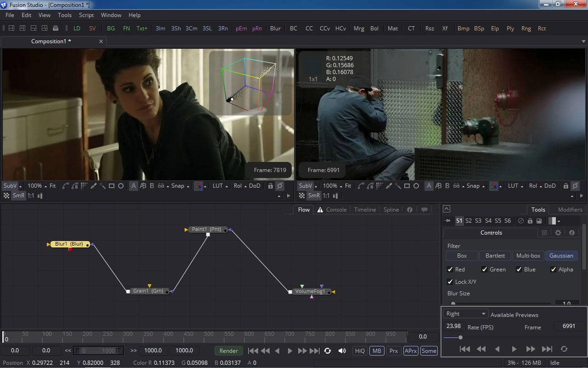
Task: Toggle checker underlay icon in left viewer
Action: [6, 195]
